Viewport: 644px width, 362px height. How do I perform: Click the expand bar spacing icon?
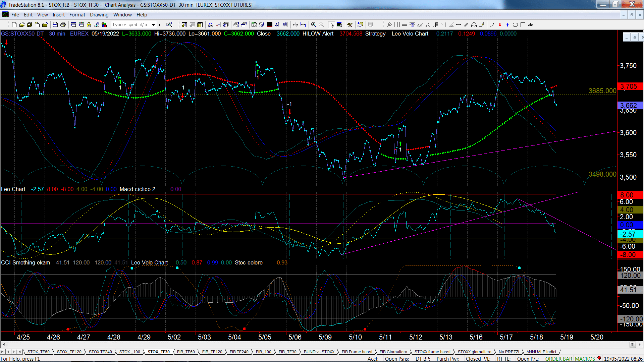click(x=303, y=25)
